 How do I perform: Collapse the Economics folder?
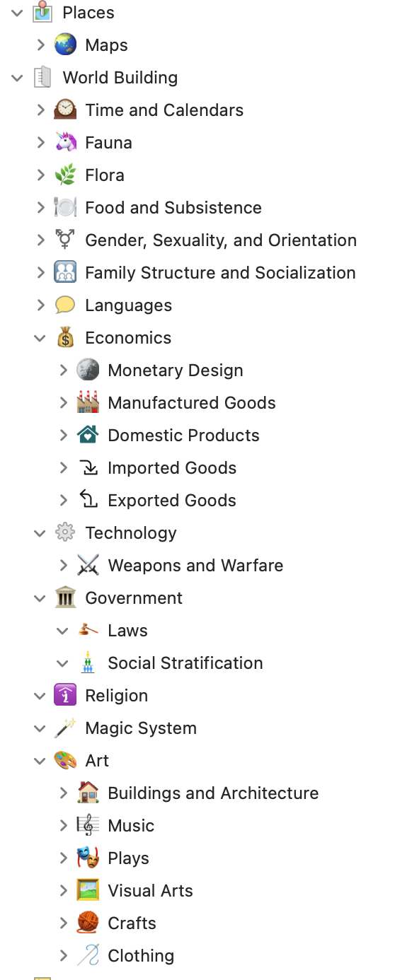point(40,338)
